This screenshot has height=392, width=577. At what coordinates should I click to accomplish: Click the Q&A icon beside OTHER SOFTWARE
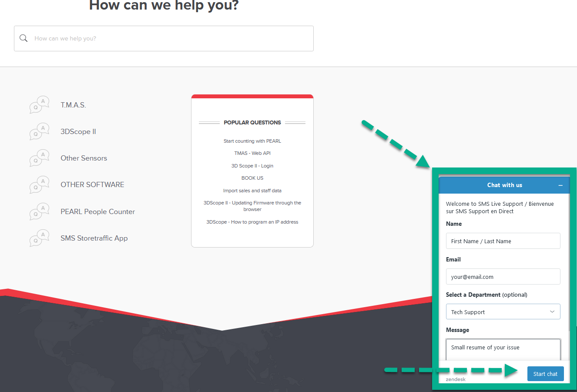point(39,184)
